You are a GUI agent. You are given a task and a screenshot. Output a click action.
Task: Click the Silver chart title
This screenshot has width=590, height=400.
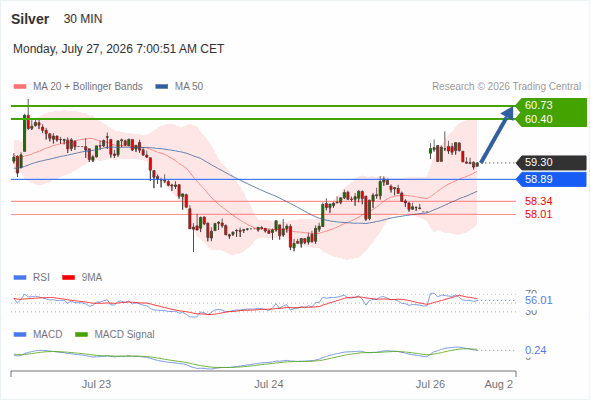[30, 19]
